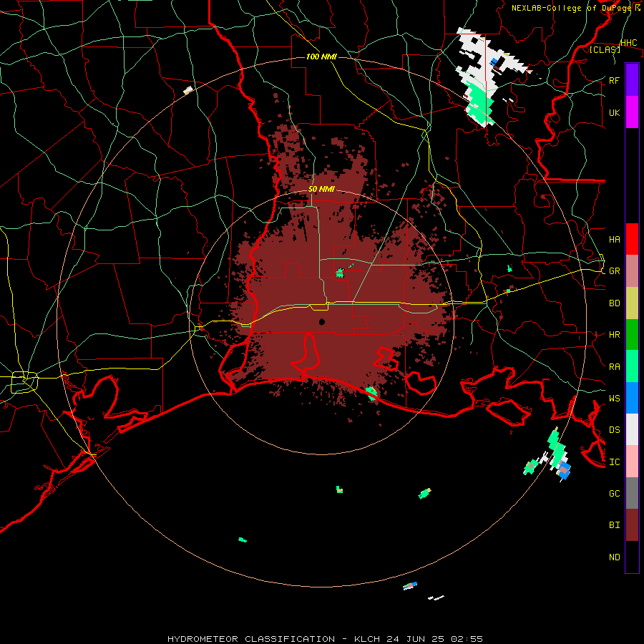Click the "BD" legend label
Screen dimensions: 644x644
pyautogui.click(x=614, y=303)
